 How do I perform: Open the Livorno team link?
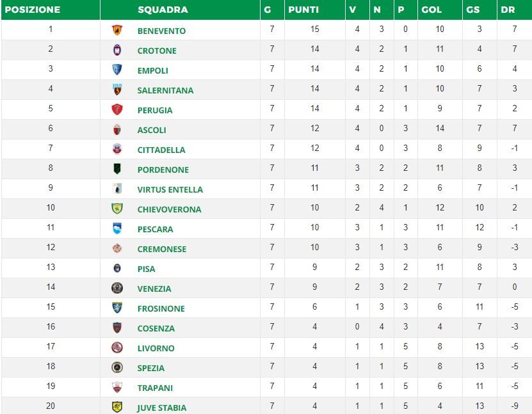pyautogui.click(x=156, y=348)
